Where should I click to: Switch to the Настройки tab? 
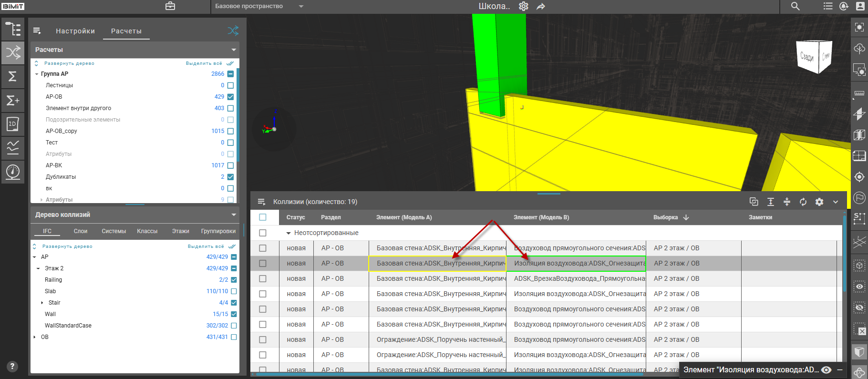[75, 31]
